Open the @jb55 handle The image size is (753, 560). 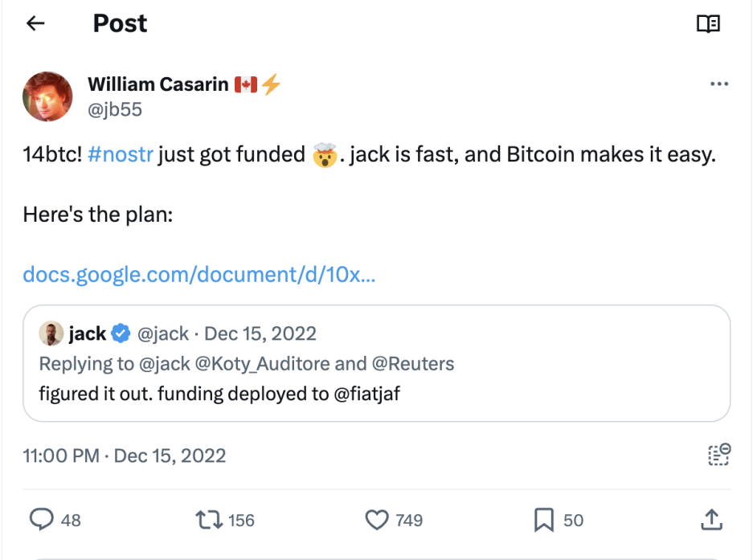coord(115,109)
